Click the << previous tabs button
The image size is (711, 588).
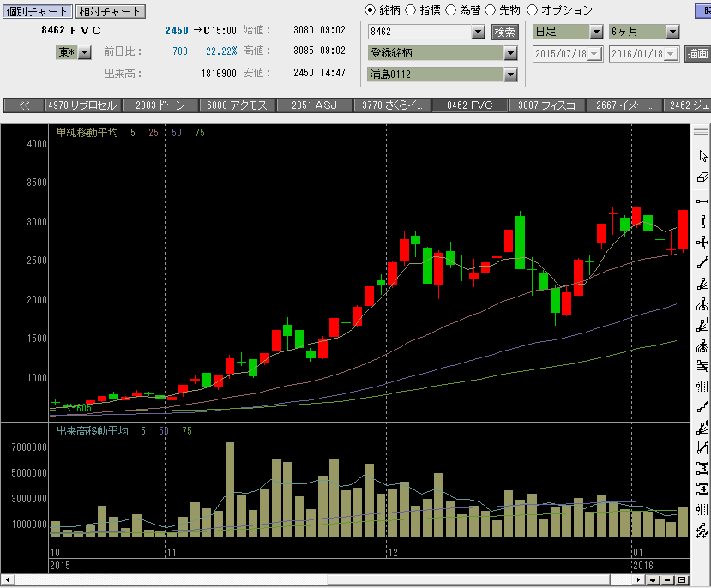coord(24,105)
